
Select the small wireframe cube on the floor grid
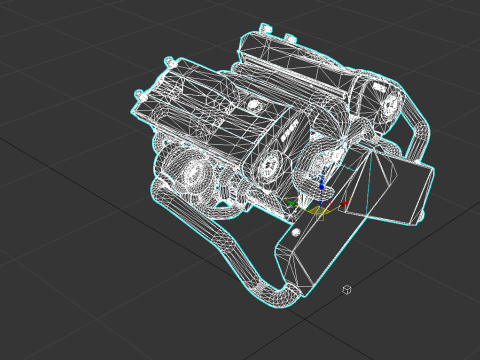tap(347, 290)
